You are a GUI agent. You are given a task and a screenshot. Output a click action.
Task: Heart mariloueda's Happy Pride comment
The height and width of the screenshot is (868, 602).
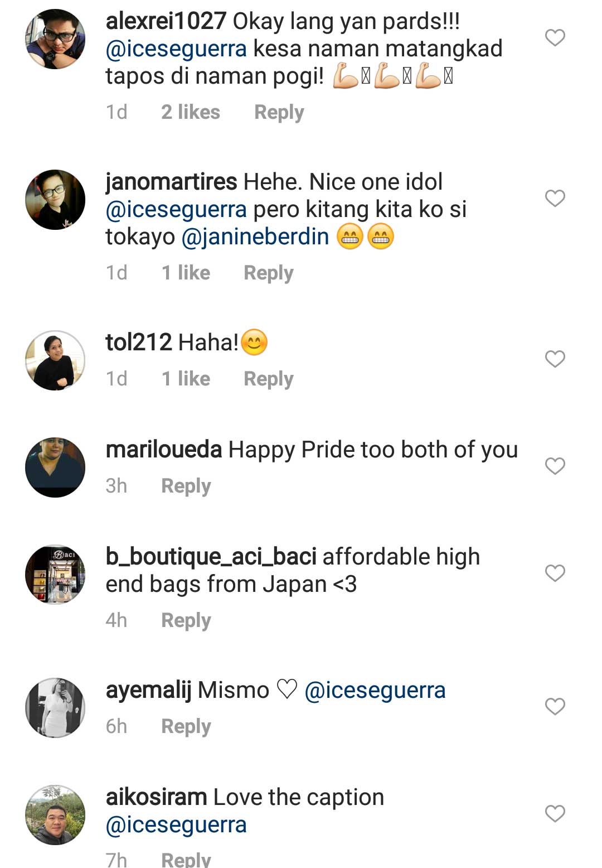click(x=555, y=466)
